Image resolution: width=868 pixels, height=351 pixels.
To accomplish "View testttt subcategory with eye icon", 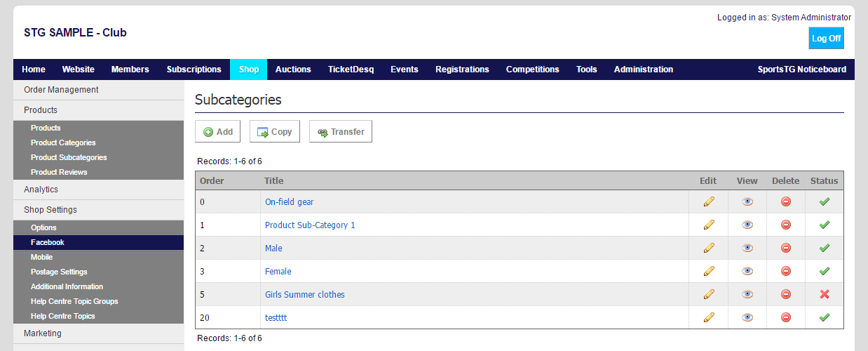I will coord(747,317).
